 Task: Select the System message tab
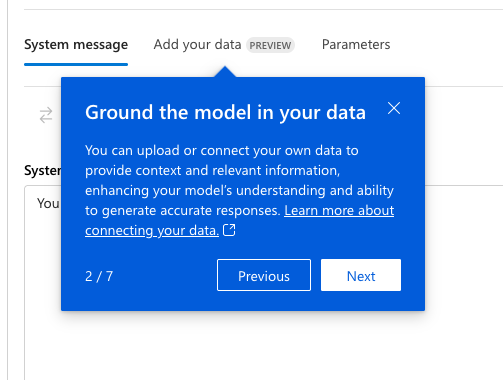click(76, 44)
